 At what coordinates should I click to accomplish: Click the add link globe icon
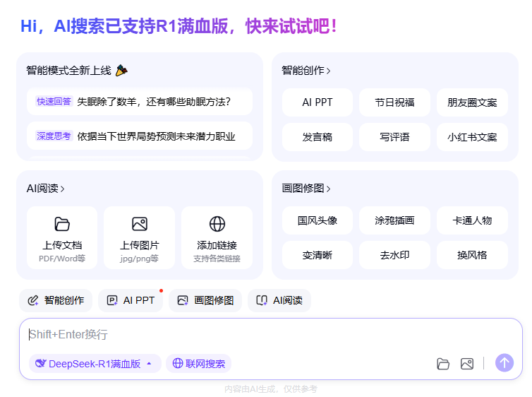217,225
